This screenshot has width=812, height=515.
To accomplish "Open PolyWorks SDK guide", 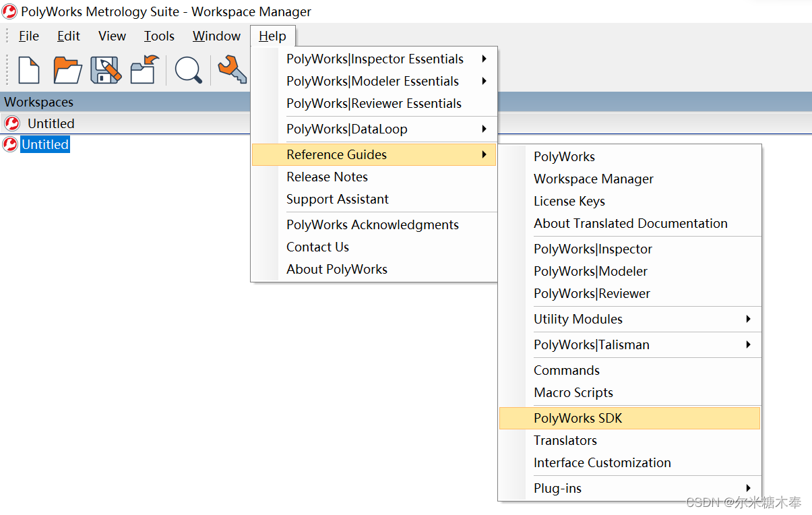I will pyautogui.click(x=629, y=419).
